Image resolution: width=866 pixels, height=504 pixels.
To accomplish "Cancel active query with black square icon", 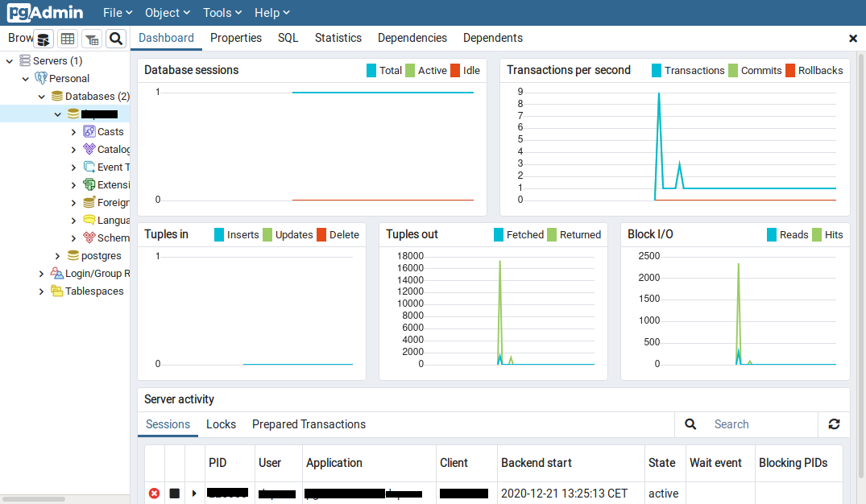I will click(175, 494).
